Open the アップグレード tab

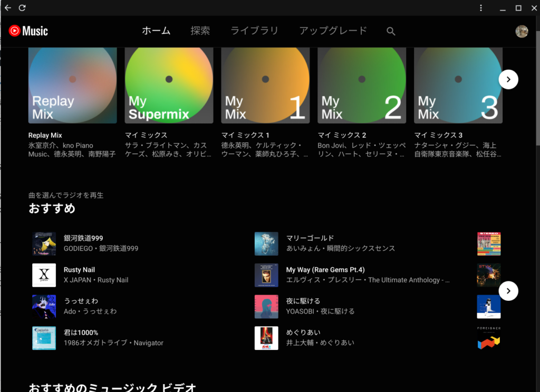point(333,31)
